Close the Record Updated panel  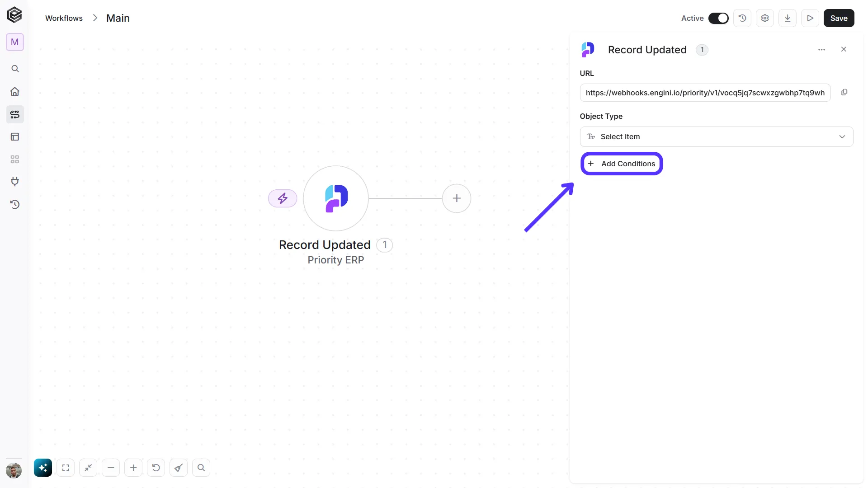844,49
